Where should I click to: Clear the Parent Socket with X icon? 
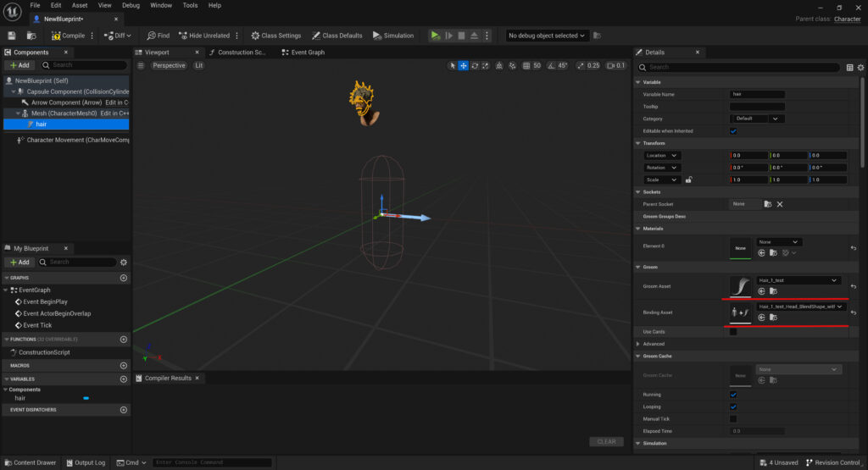click(x=780, y=204)
